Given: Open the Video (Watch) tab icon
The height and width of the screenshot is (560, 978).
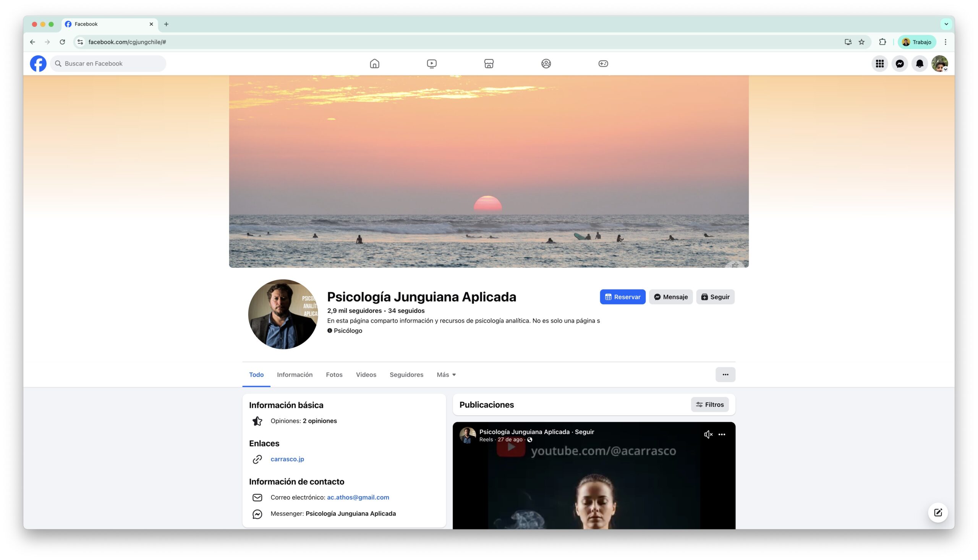Looking at the screenshot, I should tap(432, 63).
